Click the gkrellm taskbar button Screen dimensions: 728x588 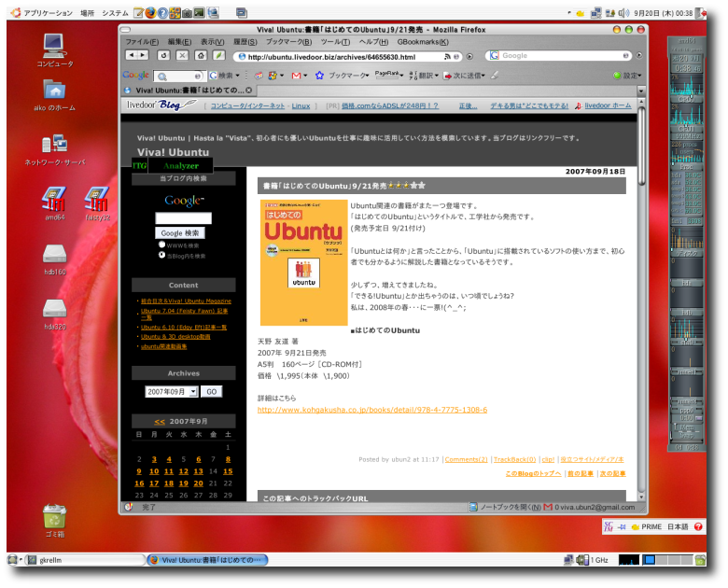pos(85,560)
